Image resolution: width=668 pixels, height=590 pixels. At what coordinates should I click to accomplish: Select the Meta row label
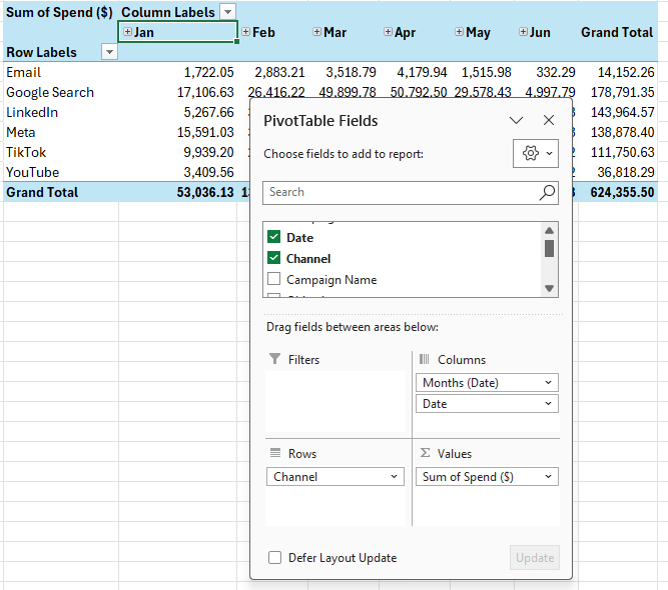[x=20, y=132]
